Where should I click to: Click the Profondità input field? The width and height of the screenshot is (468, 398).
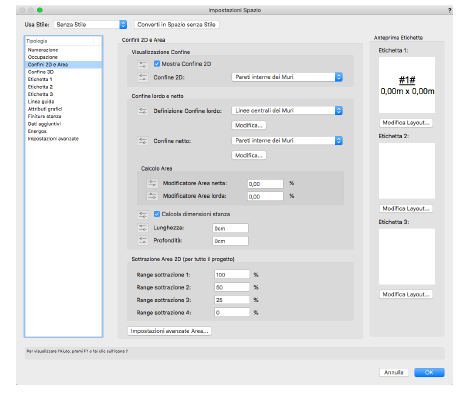(x=230, y=241)
